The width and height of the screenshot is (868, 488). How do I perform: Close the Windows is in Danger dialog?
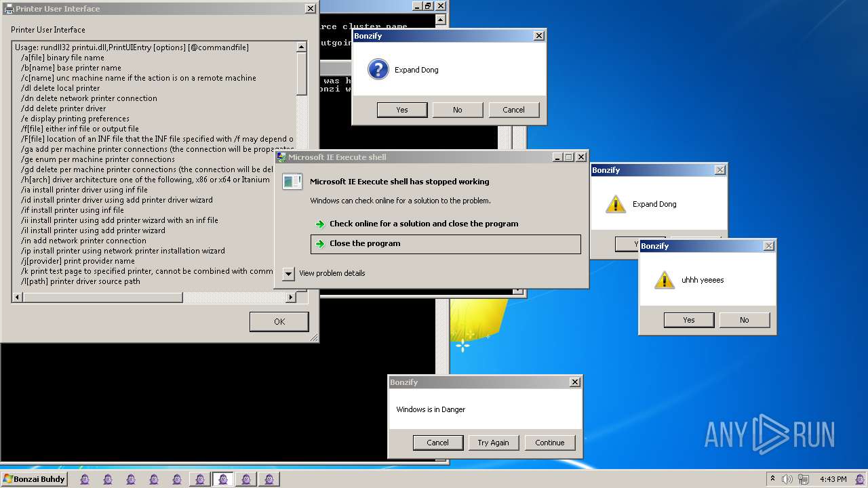pos(575,382)
